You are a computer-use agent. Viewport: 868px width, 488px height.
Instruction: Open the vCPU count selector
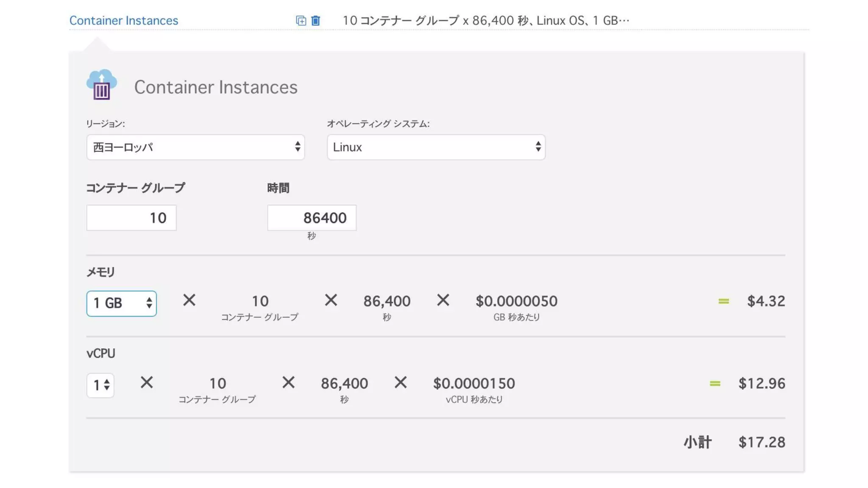point(100,385)
